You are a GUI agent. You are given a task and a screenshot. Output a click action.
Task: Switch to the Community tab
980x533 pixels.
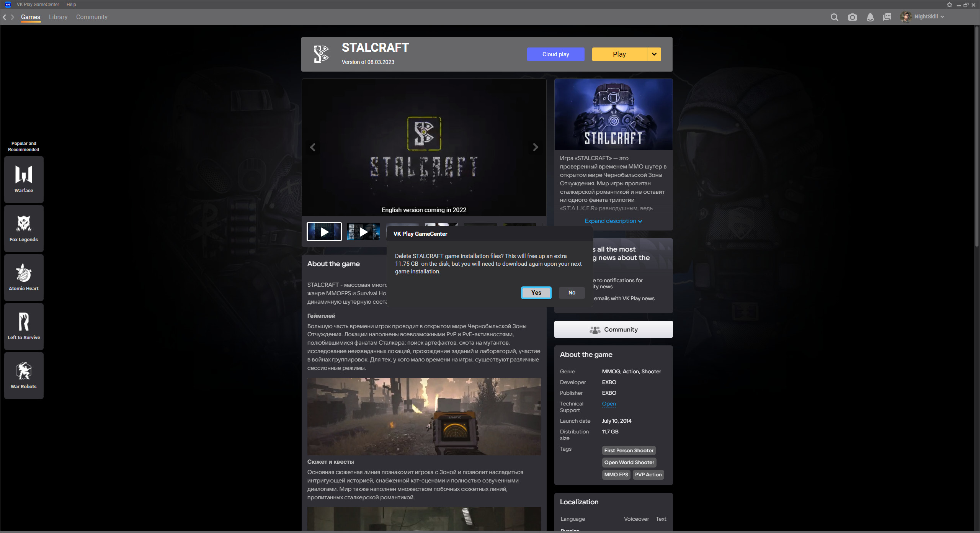coord(92,17)
